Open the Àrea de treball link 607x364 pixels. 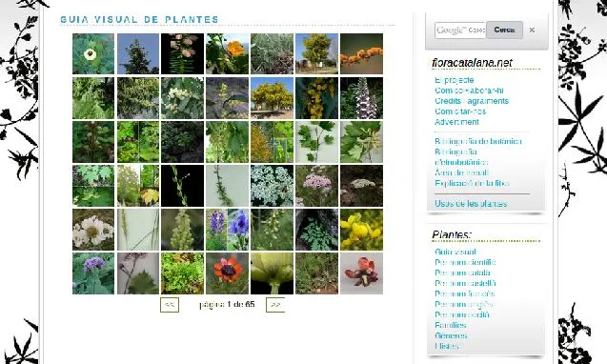coord(461,172)
